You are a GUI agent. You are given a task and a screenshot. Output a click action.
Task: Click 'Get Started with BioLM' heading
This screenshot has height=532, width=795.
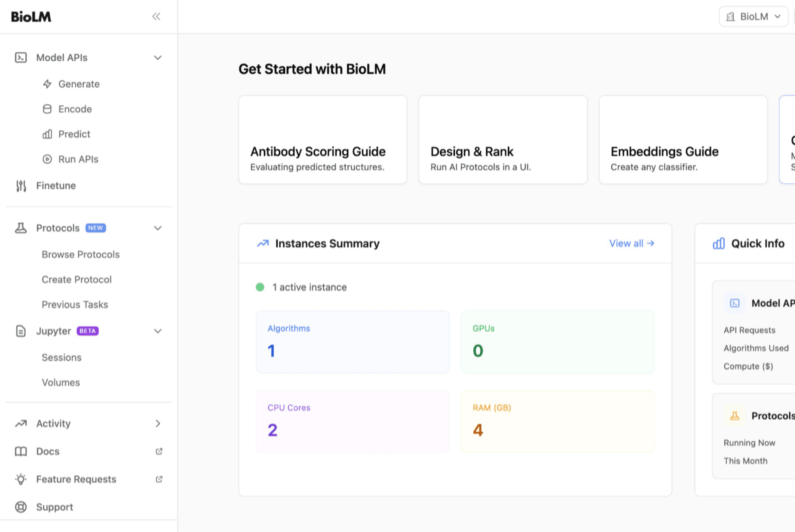click(x=312, y=69)
